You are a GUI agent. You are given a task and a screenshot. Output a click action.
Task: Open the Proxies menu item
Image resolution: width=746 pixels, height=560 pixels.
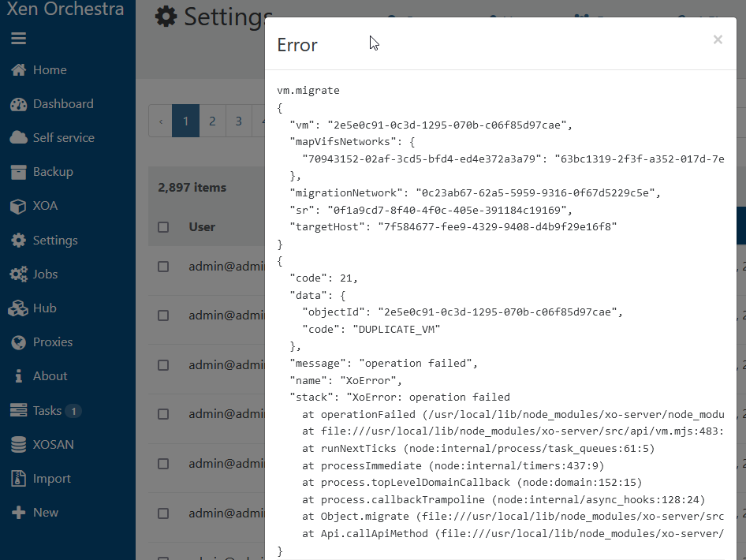pyautogui.click(x=53, y=342)
